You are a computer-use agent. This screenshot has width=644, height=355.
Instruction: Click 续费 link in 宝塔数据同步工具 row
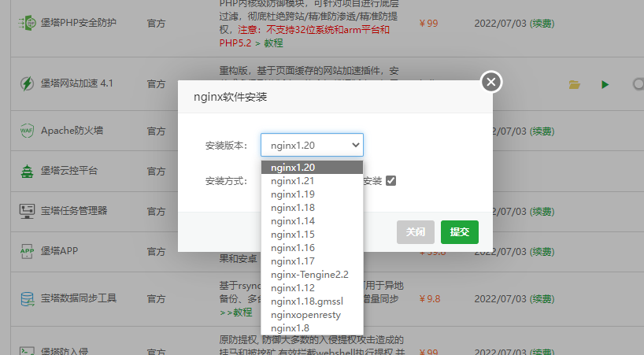[x=542, y=299]
